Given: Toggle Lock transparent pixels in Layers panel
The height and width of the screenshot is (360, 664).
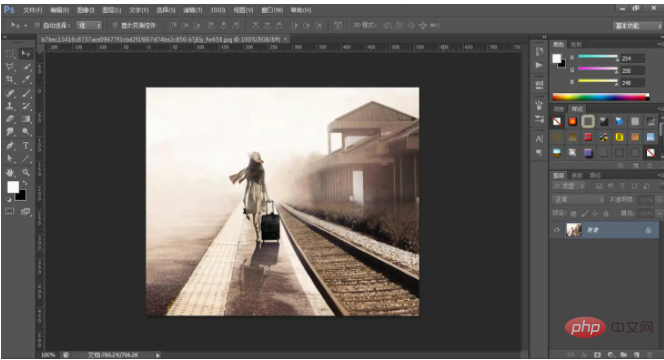Looking at the screenshot, I should point(573,213).
